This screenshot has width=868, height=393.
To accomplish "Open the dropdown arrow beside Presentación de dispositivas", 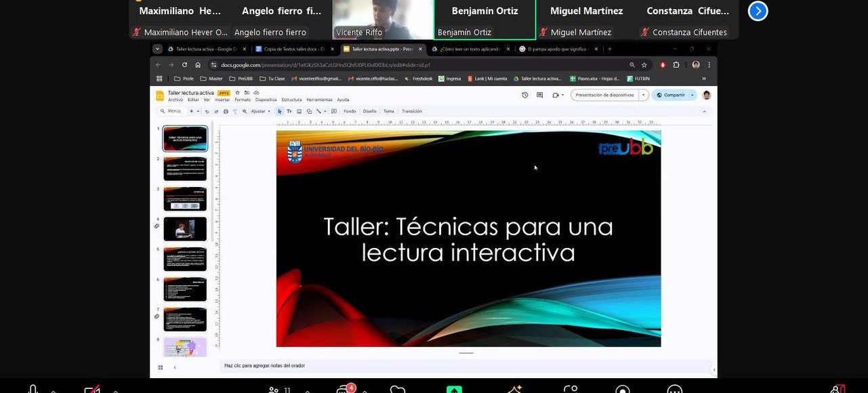I will coord(643,95).
